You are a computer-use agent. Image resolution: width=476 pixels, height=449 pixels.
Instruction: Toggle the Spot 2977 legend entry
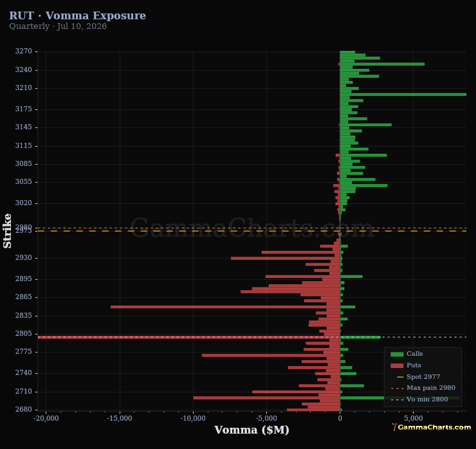[418, 377]
